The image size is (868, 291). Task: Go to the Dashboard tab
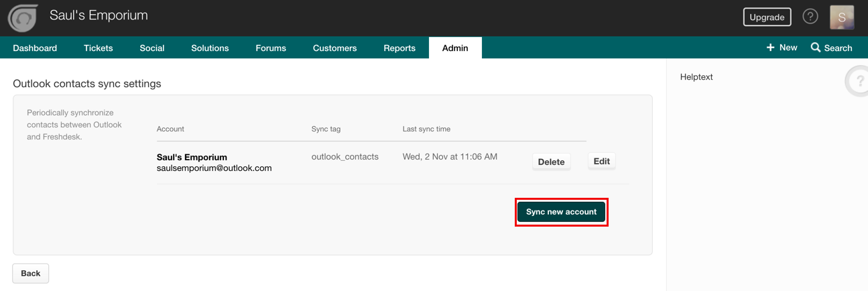(35, 48)
